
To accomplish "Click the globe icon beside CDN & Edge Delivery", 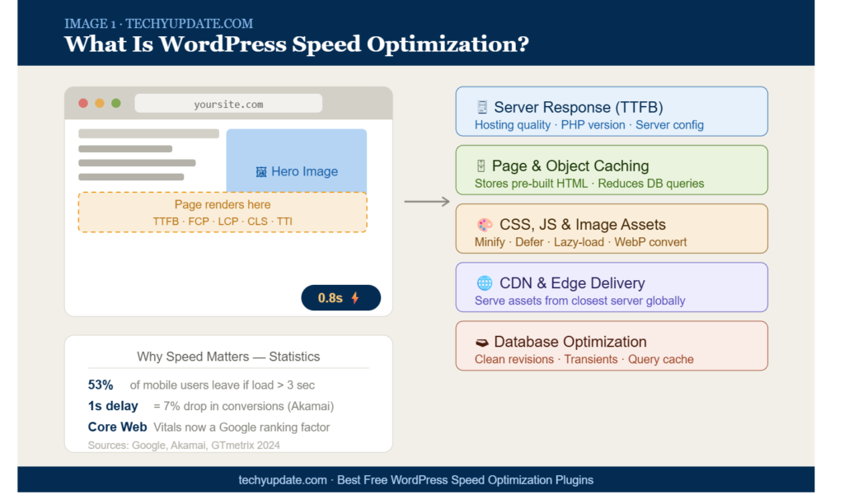I will (x=485, y=283).
